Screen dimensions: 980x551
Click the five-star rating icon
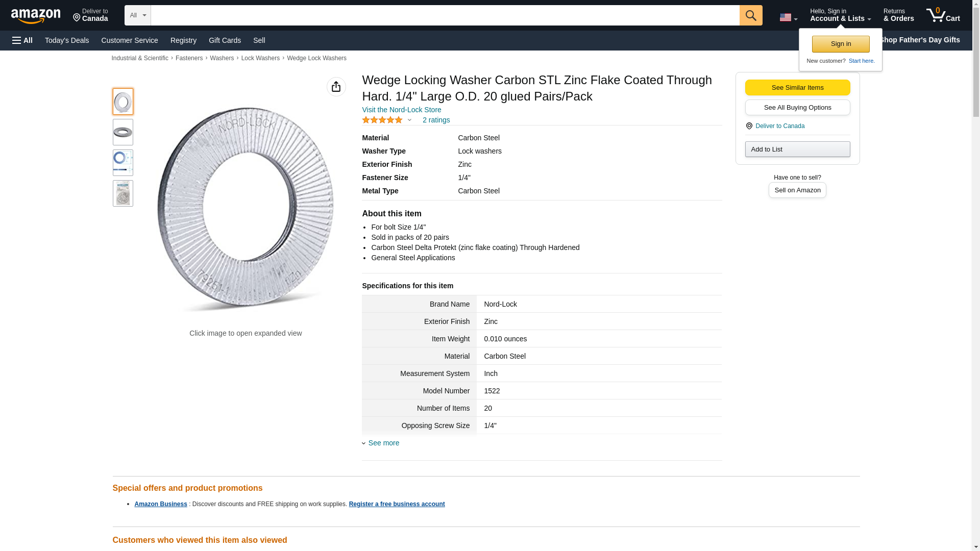(x=382, y=120)
